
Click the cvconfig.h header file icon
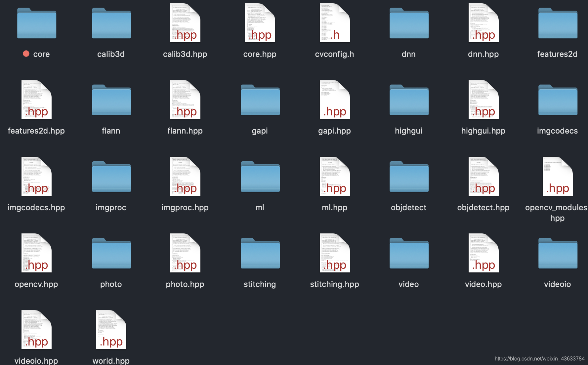click(335, 23)
